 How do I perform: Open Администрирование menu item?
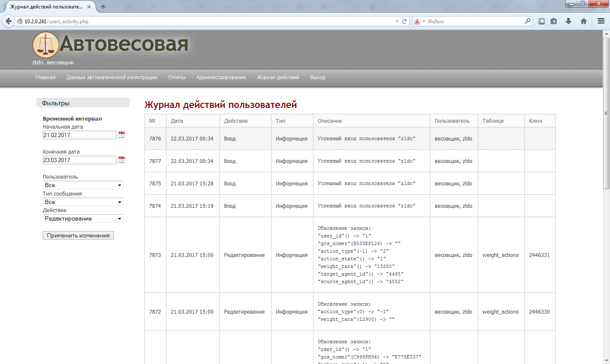pos(221,77)
